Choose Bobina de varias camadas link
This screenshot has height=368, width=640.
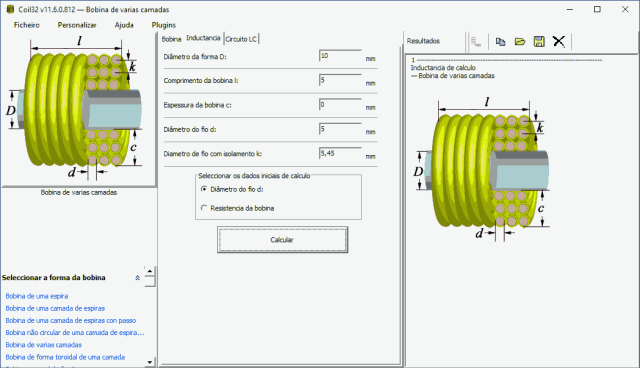click(44, 345)
